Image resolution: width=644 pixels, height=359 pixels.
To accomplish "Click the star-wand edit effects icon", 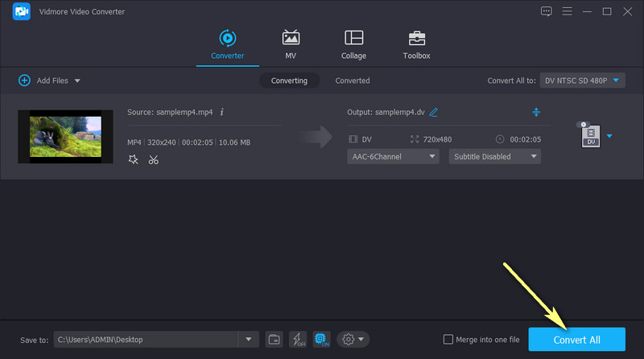I will [x=134, y=159].
